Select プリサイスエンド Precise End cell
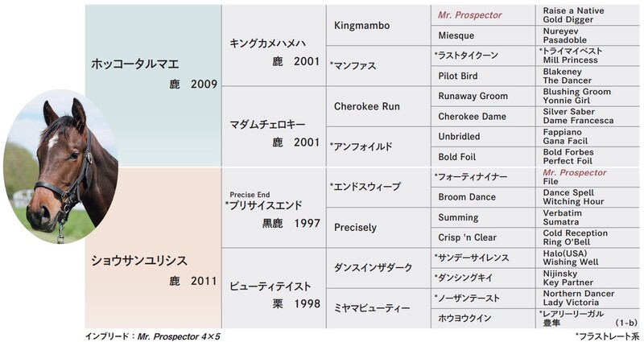This screenshot has width=644, height=342. pyautogui.click(x=274, y=208)
